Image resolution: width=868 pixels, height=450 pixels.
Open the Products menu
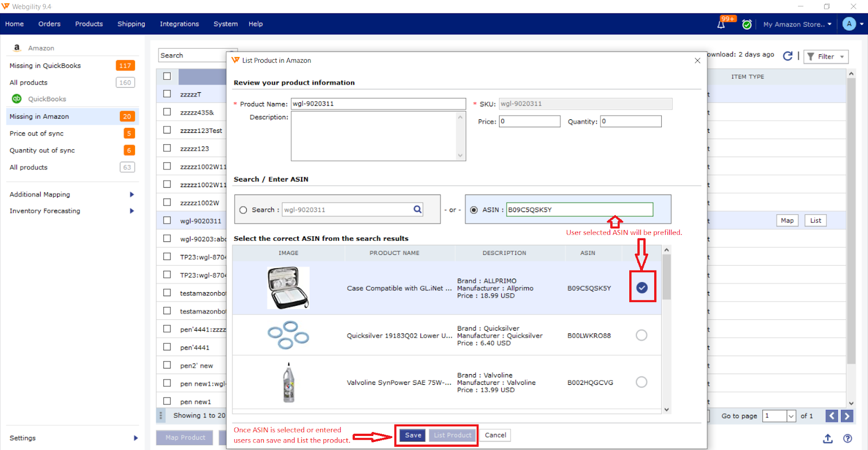(89, 24)
